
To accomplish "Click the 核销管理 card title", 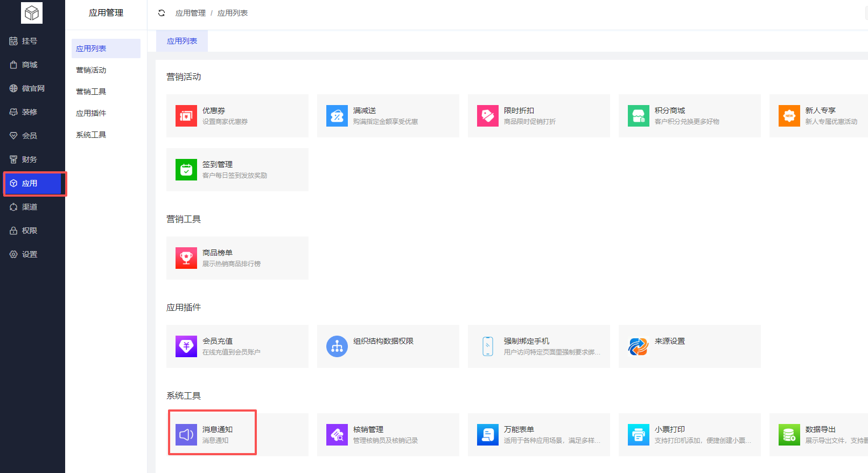I will pyautogui.click(x=368, y=429).
